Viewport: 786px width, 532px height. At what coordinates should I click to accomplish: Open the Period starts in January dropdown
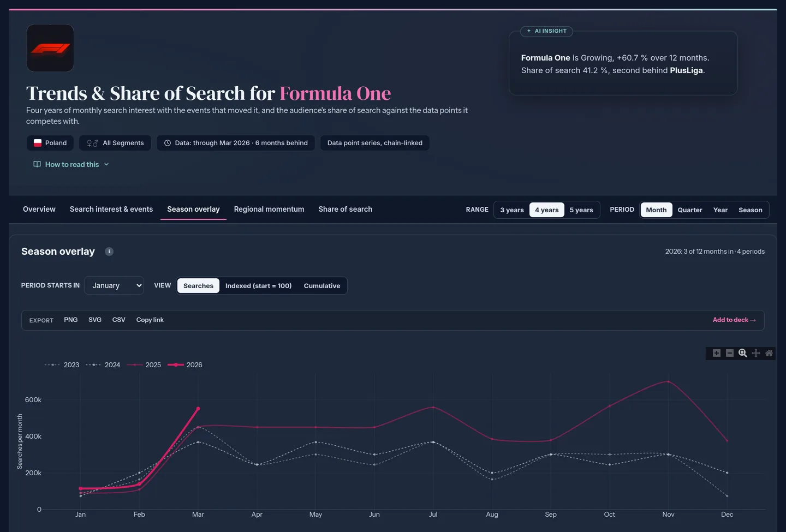[x=114, y=285]
